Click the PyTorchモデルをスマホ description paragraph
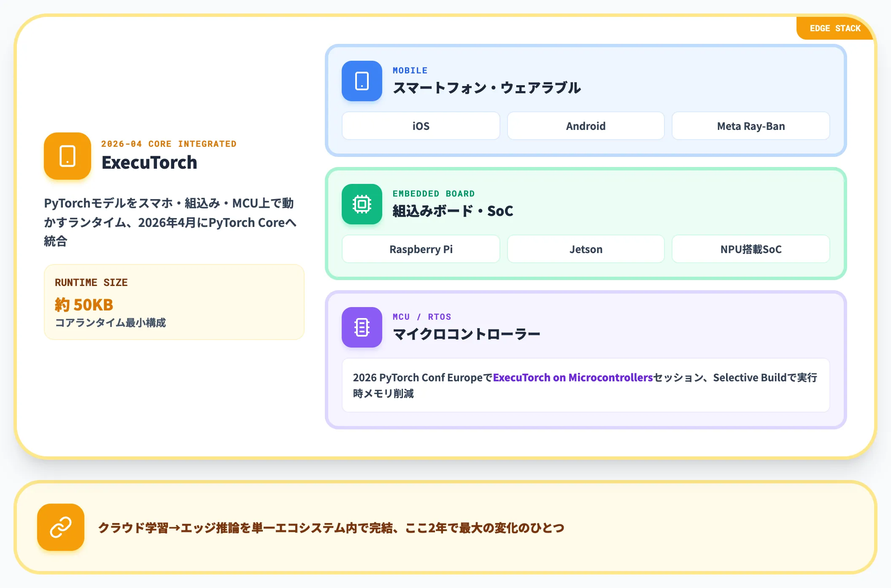This screenshot has width=891, height=588. pyautogui.click(x=170, y=222)
